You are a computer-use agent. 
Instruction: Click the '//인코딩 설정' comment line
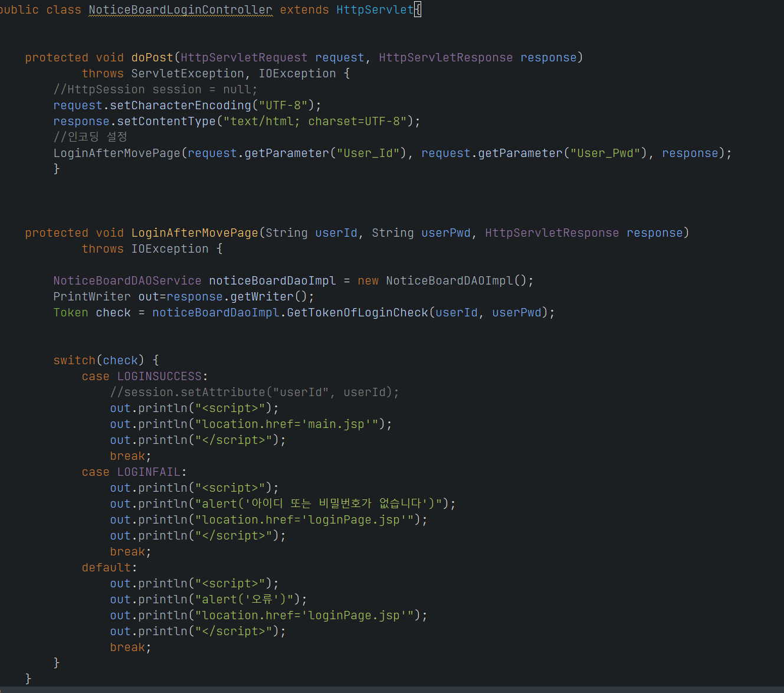coord(90,137)
